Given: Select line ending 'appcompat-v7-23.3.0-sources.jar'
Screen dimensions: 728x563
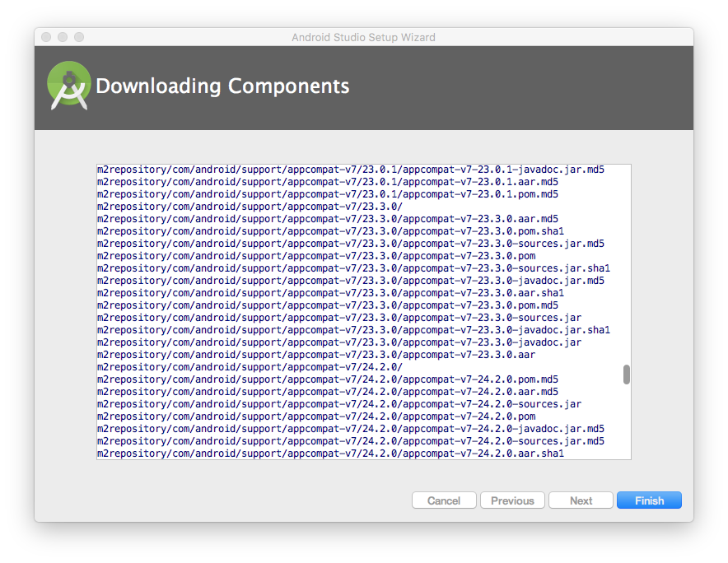Looking at the screenshot, I should click(339, 318).
